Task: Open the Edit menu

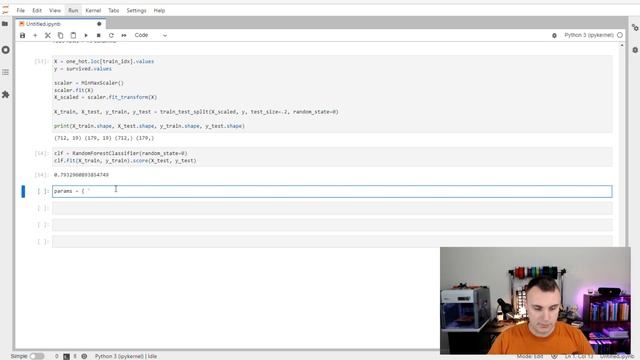Action: (37, 11)
